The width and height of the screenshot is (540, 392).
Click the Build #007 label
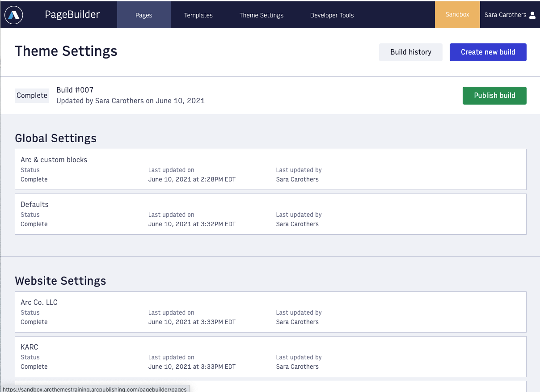(75, 90)
